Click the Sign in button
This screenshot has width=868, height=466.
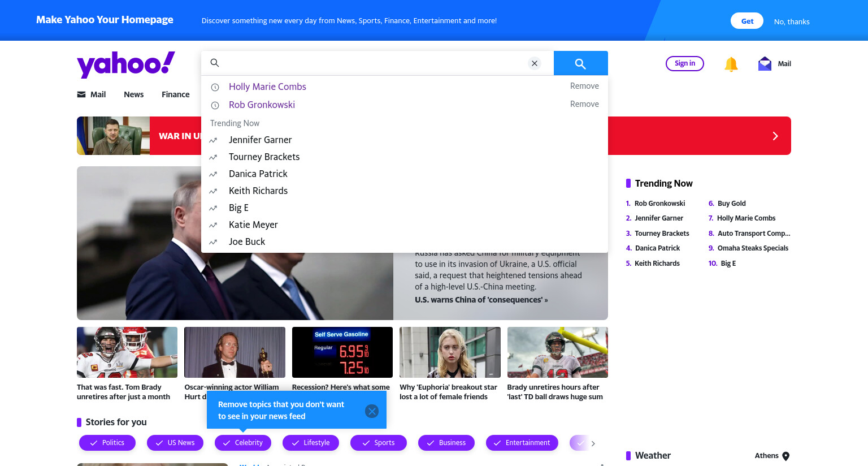coord(685,63)
